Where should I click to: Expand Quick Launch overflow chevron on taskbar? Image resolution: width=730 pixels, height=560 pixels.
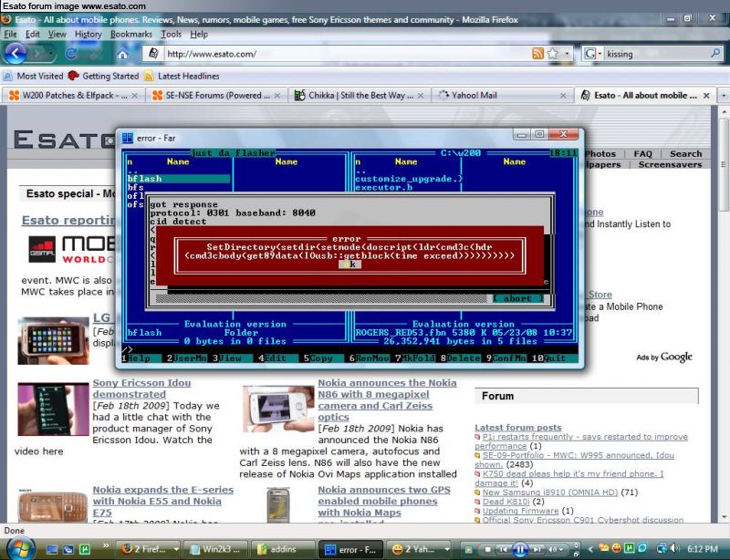click(x=106, y=545)
